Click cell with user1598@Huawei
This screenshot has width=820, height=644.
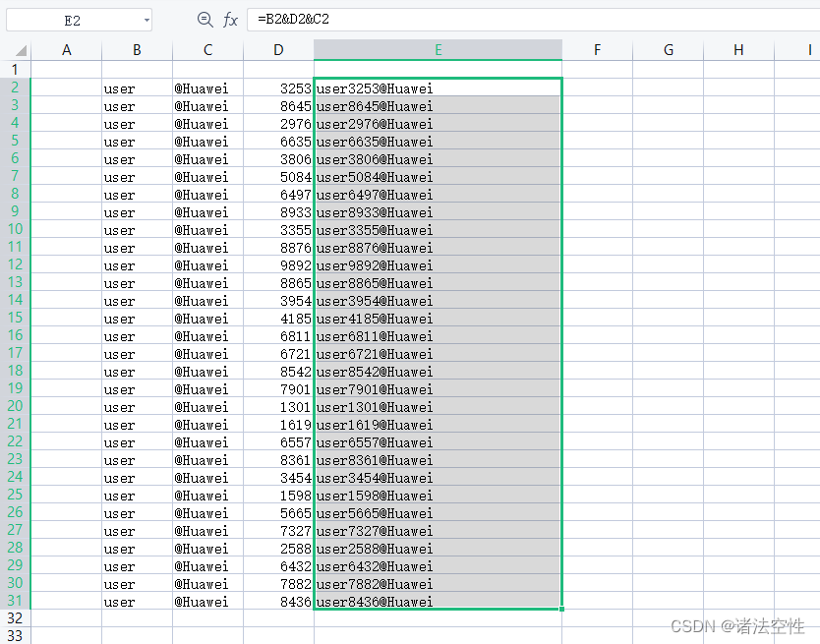pyautogui.click(x=438, y=495)
